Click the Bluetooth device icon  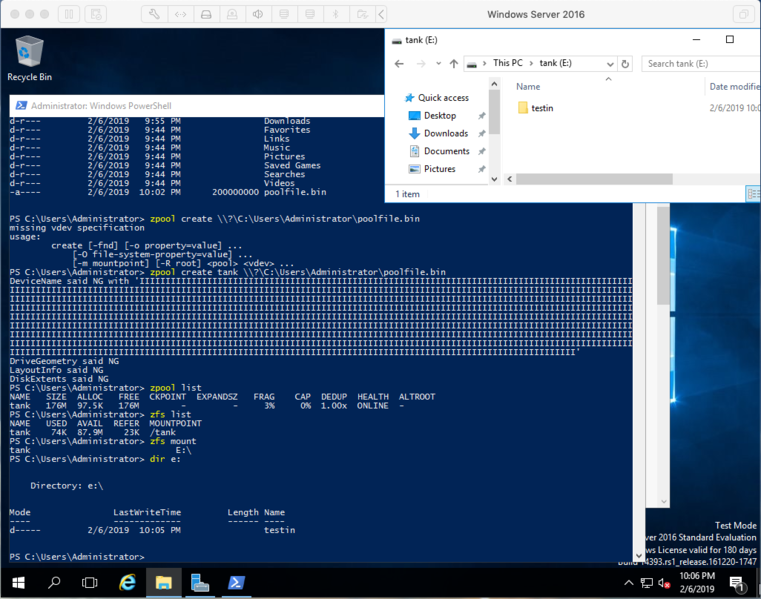pyautogui.click(x=336, y=14)
